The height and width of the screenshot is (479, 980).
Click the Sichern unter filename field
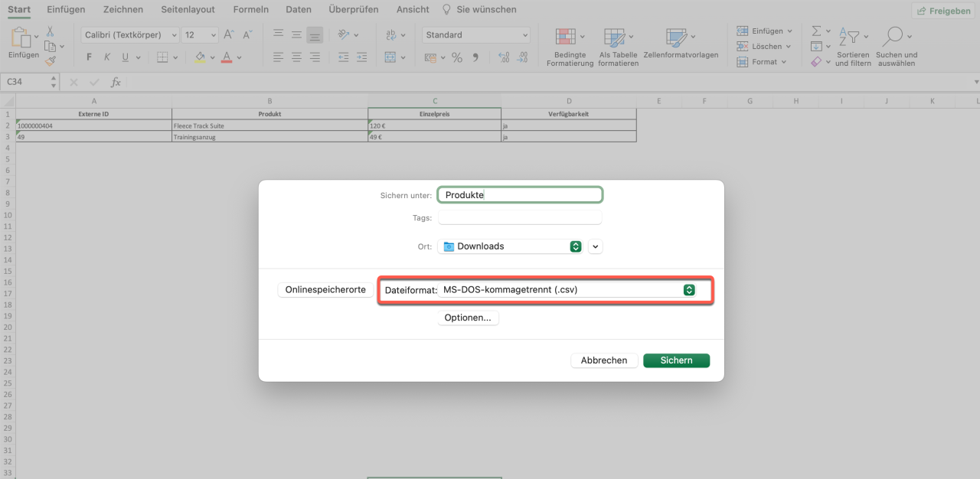tap(520, 195)
